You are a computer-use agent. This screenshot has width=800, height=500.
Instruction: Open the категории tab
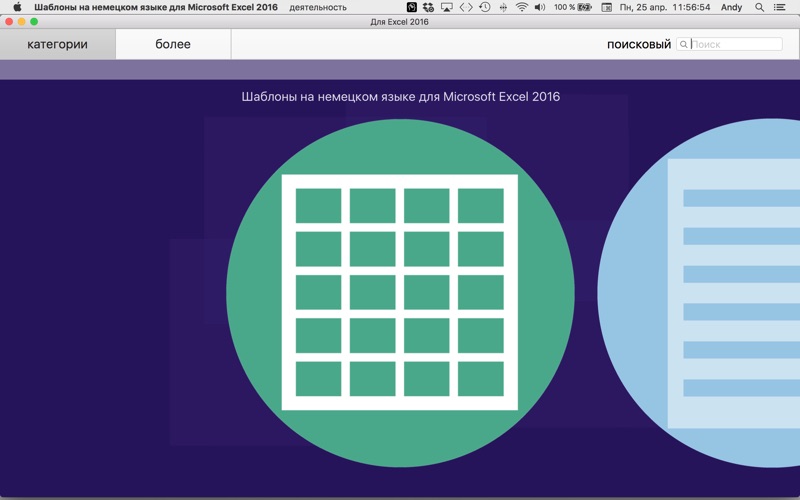58,44
